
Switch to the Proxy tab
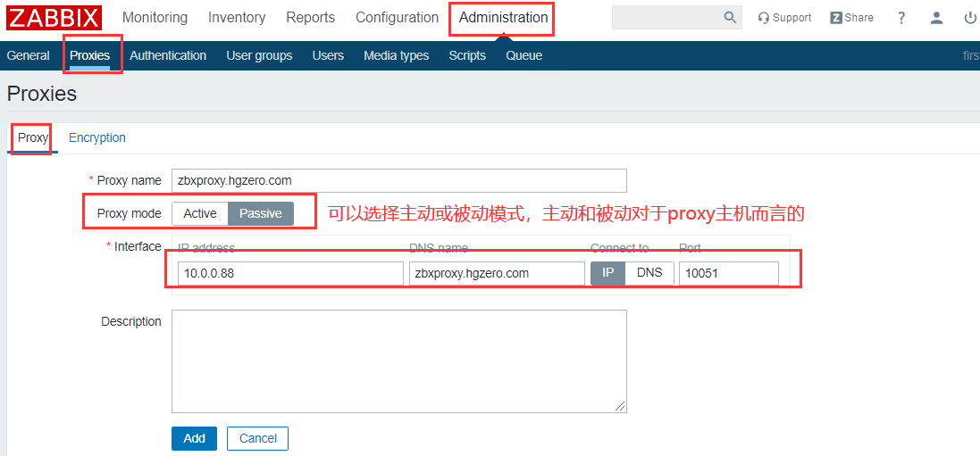pyautogui.click(x=32, y=138)
